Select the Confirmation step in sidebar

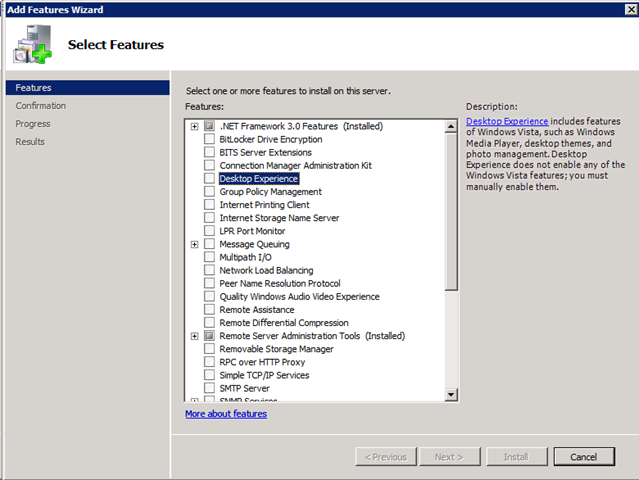tap(41, 106)
